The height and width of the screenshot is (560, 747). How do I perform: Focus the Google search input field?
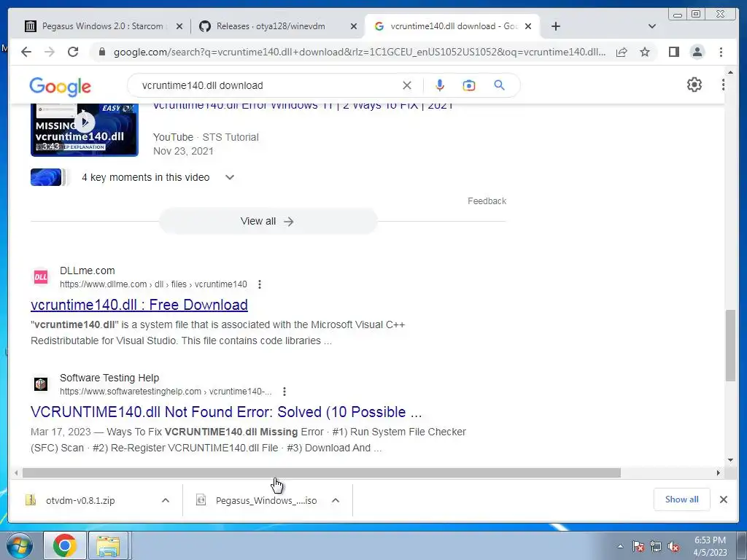coord(267,85)
